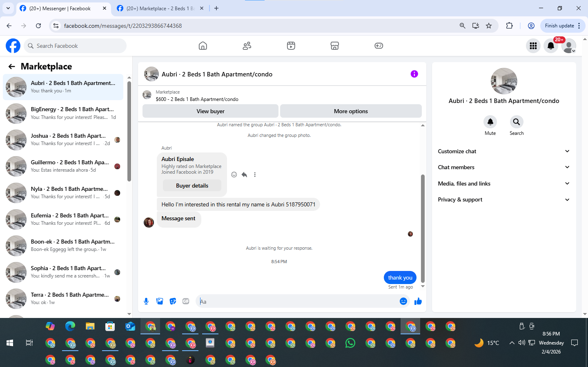
Task: Open the Video/Reels icon in top navigation
Action: [291, 46]
